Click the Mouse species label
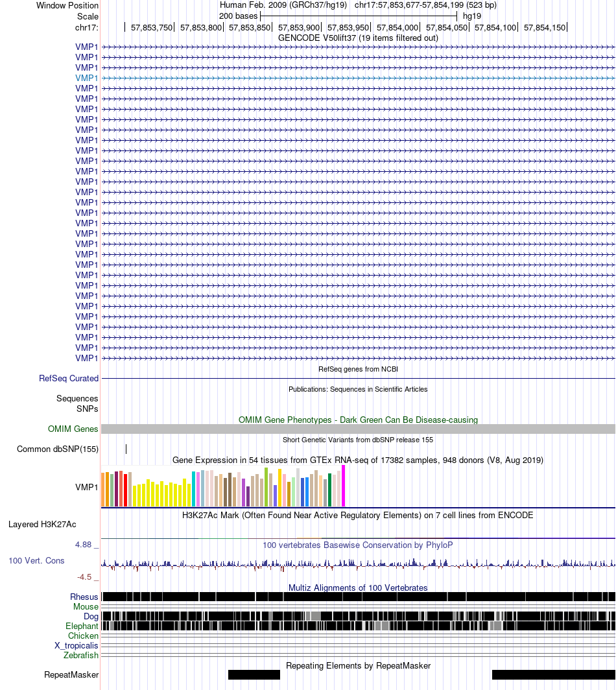 point(86,606)
